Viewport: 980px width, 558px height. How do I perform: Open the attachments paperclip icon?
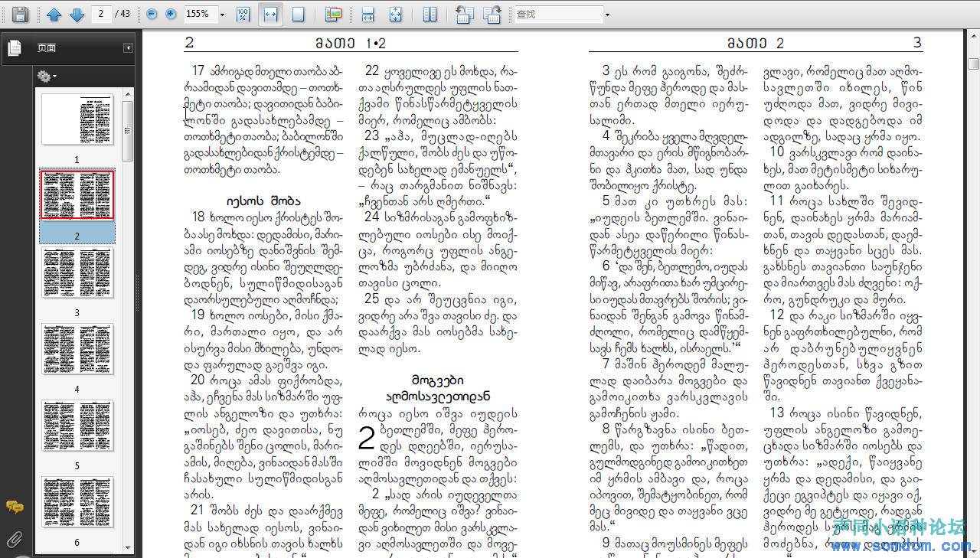pos(15,540)
